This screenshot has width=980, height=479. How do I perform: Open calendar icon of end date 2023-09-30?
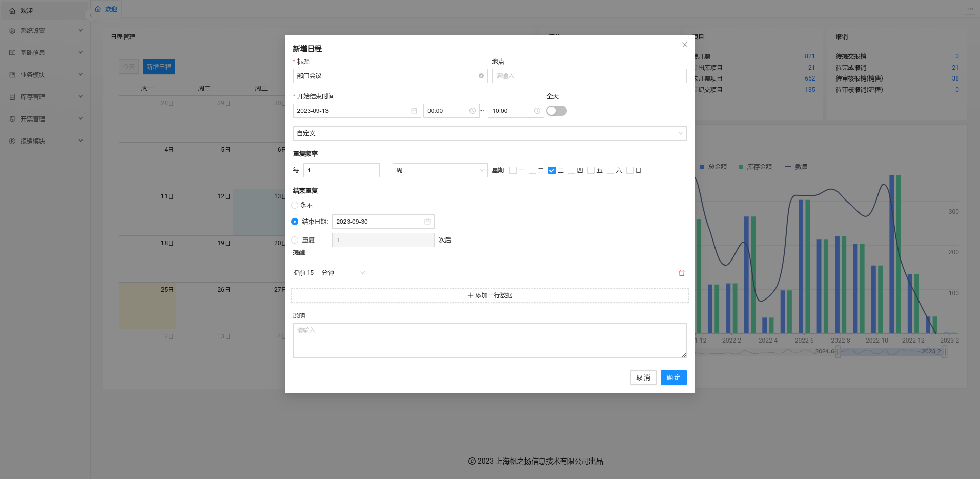pos(427,222)
